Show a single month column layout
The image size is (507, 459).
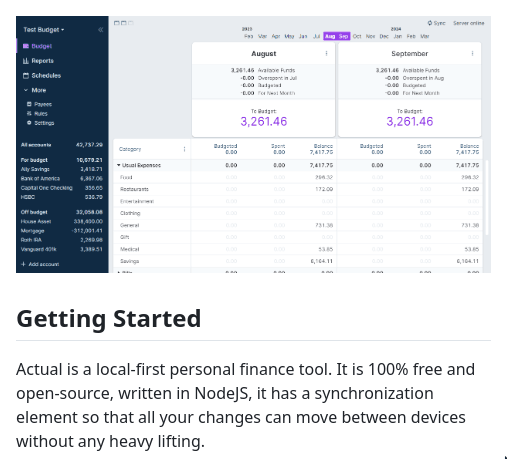[116, 23]
